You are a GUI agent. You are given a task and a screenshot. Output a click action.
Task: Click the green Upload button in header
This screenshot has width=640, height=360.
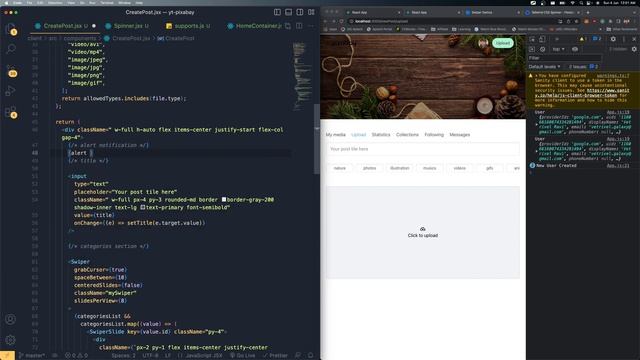pyautogui.click(x=502, y=43)
